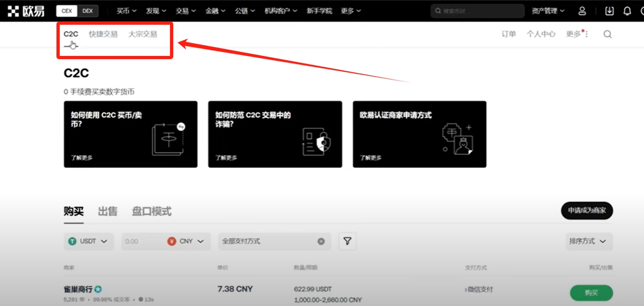644x306 pixels.
Task: Open notifications bell
Action: coord(627,11)
